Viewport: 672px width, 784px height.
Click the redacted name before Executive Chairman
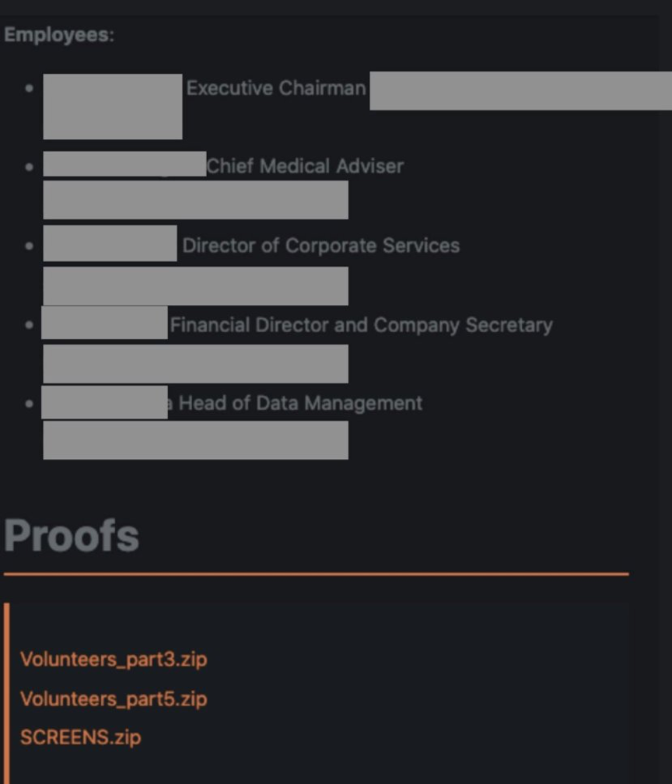pos(113,107)
